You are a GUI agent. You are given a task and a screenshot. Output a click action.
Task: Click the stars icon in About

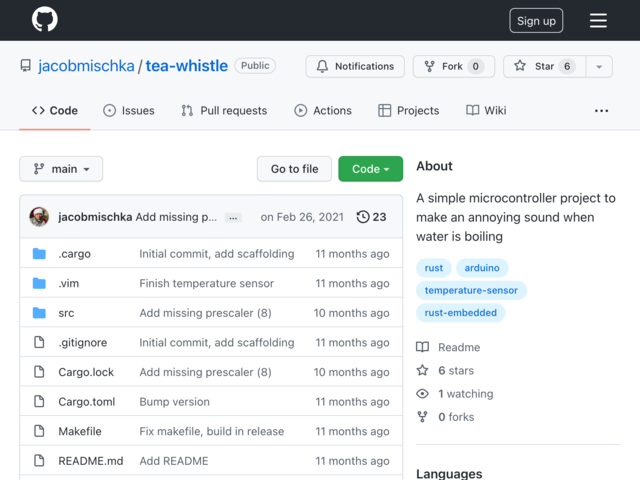(422, 370)
